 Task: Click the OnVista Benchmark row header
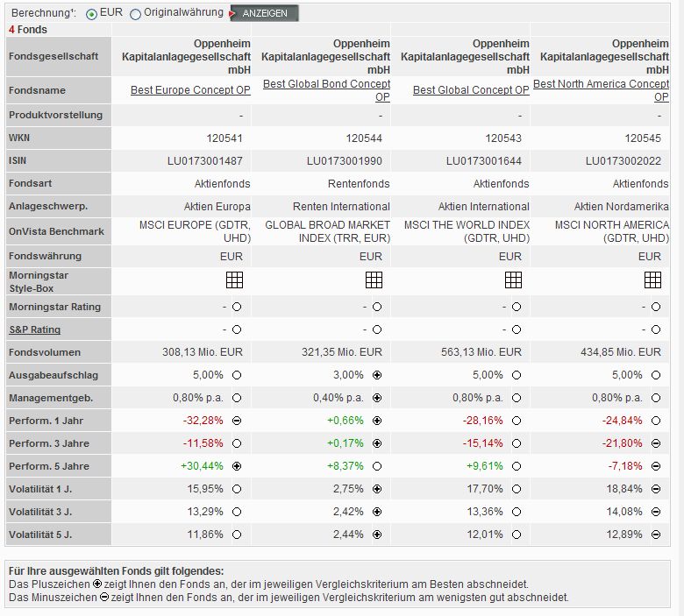pyautogui.click(x=59, y=231)
